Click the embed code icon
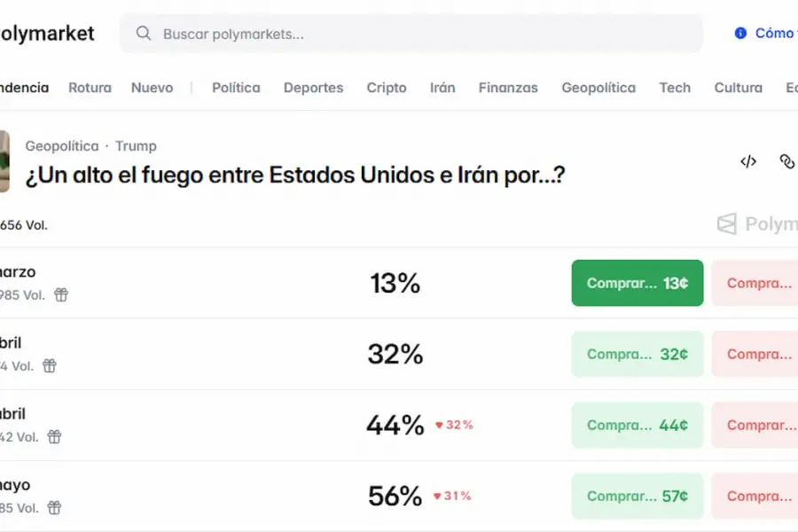The image size is (798, 532). click(x=747, y=161)
